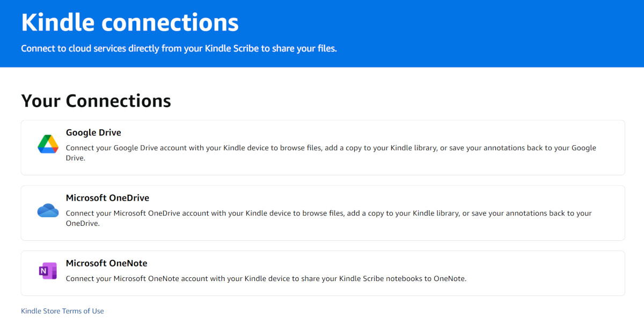This screenshot has width=644, height=332.
Task: Click the Microsoft OneDrive cloud icon
Action: tap(48, 210)
